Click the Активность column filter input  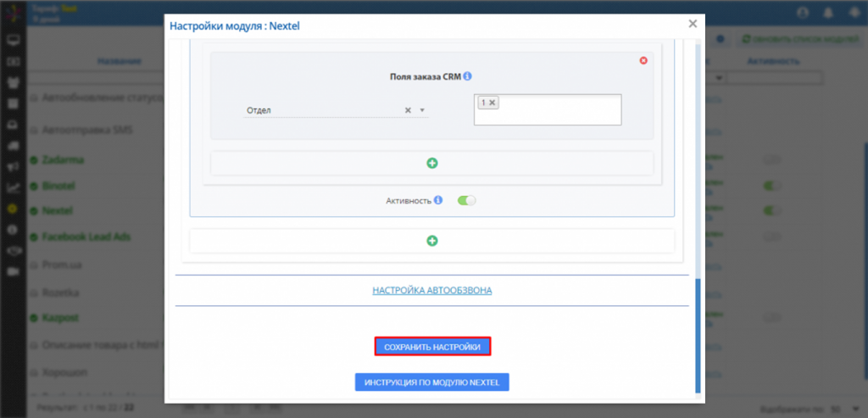pos(775,79)
